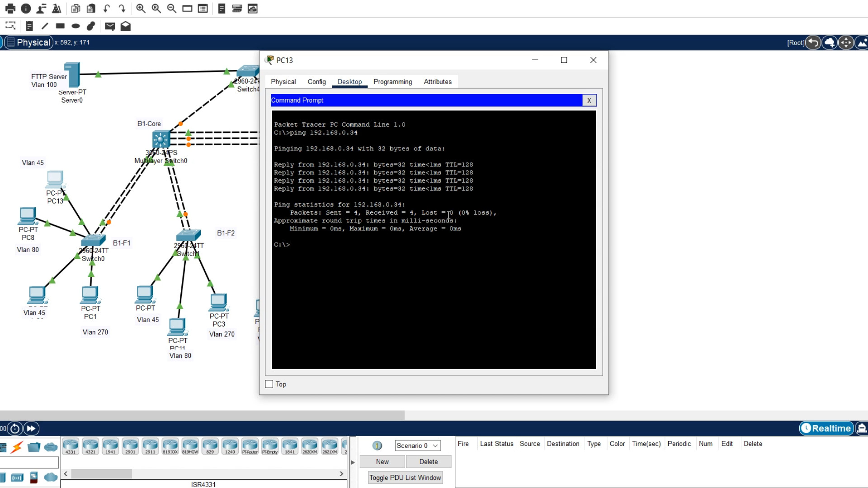The image size is (868, 488).
Task: Click the Print icon in the toolbar
Action: (10, 9)
